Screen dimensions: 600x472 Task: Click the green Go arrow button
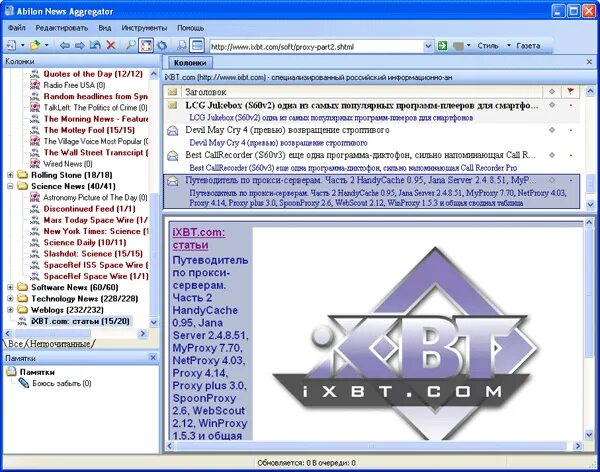tap(443, 46)
